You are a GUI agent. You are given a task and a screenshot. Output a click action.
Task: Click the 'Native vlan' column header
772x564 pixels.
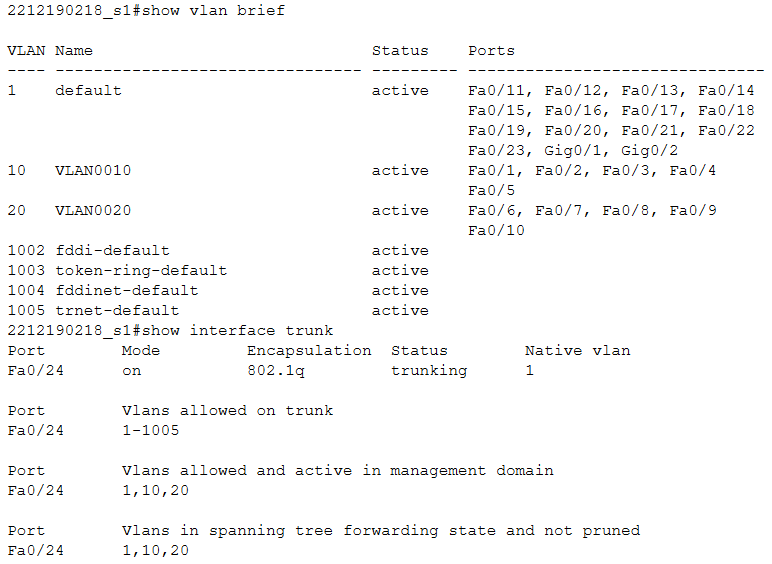(577, 350)
